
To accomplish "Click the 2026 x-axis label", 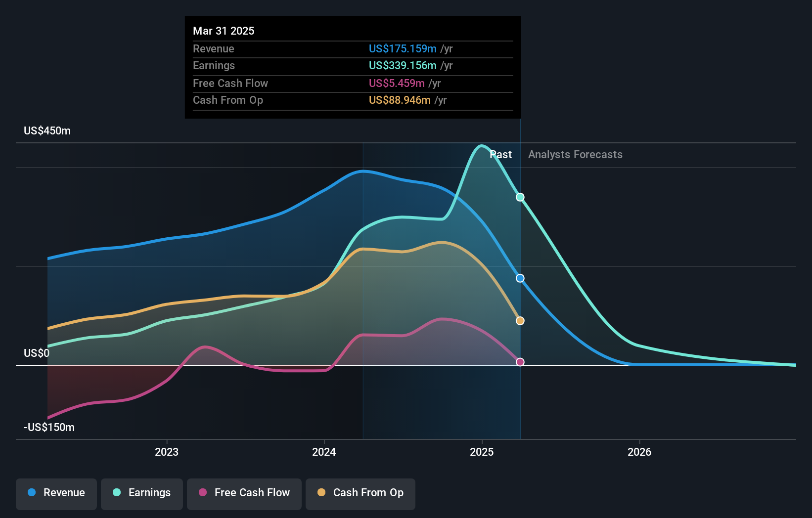I will [639, 452].
